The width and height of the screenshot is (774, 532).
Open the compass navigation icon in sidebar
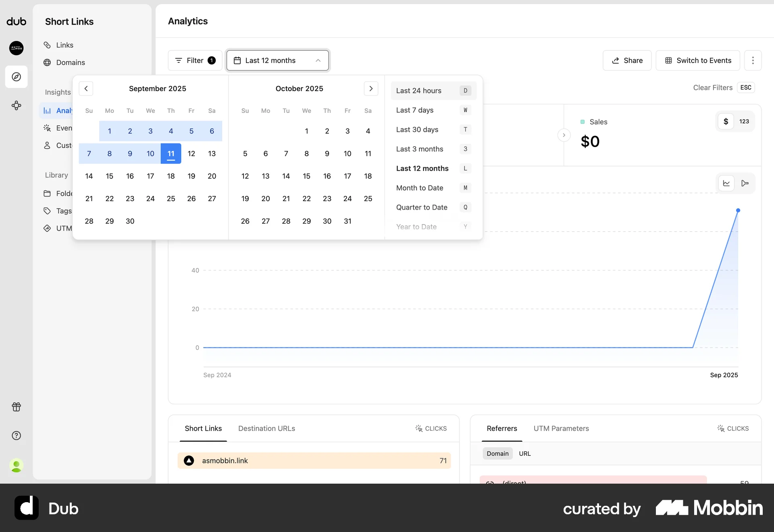click(x=16, y=77)
